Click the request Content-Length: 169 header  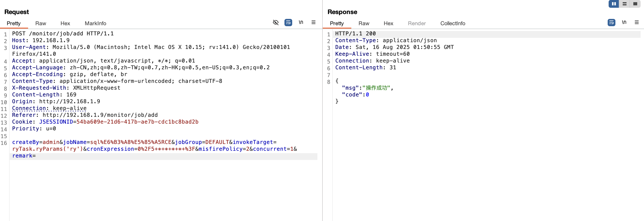tap(44, 95)
